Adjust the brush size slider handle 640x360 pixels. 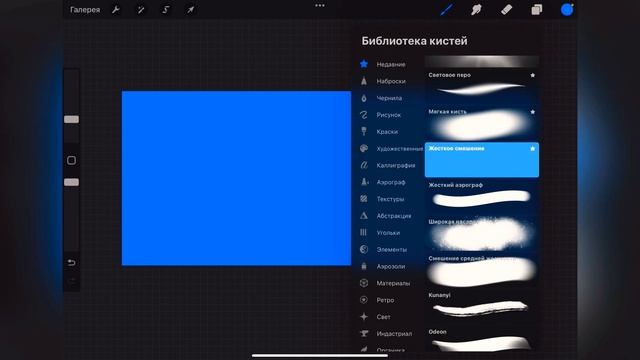[x=71, y=119]
